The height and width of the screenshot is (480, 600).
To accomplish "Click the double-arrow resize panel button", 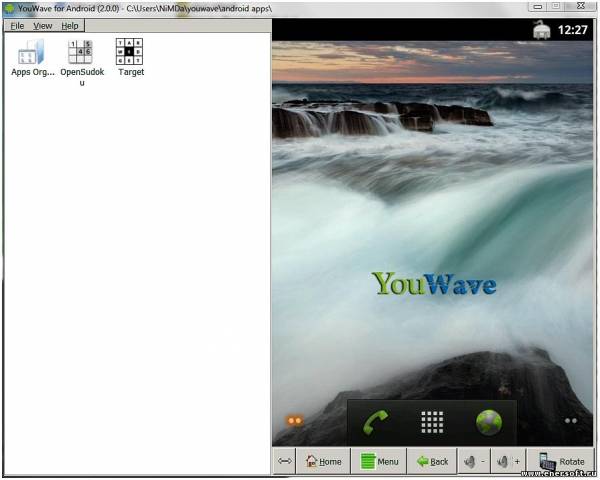I will [x=284, y=461].
